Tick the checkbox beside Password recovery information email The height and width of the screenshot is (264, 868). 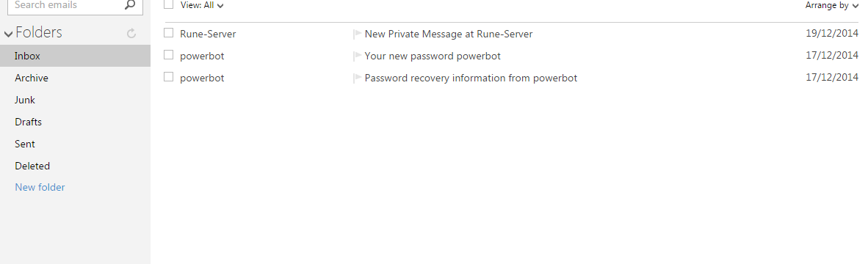[169, 77]
